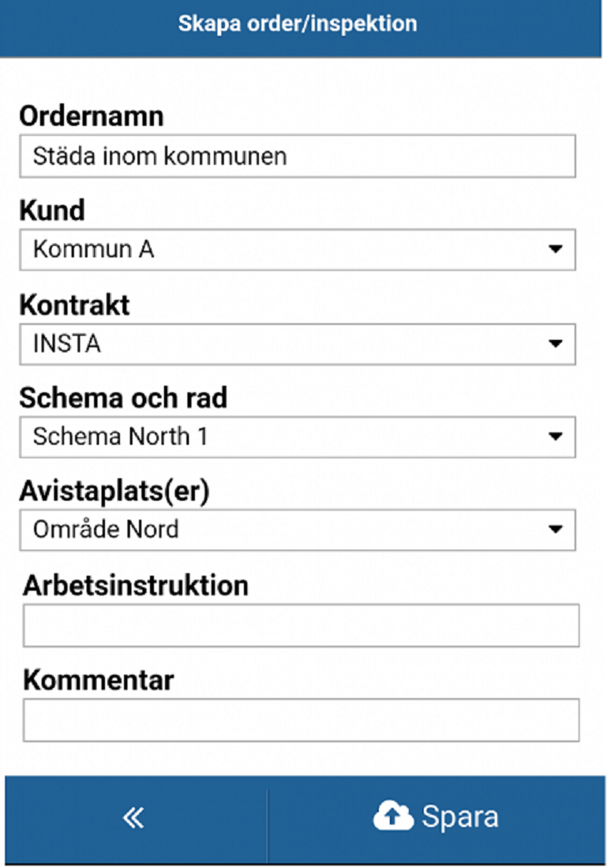Select the Kommun A value in Kund
Screen dimensions: 607x868
93,249
